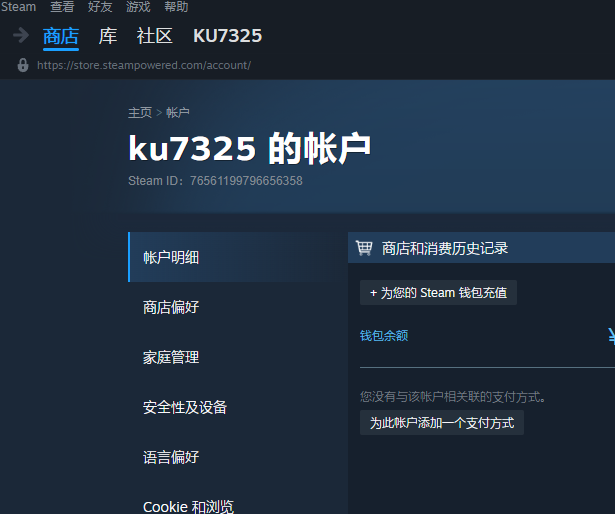Image resolution: width=615 pixels, height=514 pixels.
Task: Click the padlock icon beside the URL
Action: click(x=23, y=65)
